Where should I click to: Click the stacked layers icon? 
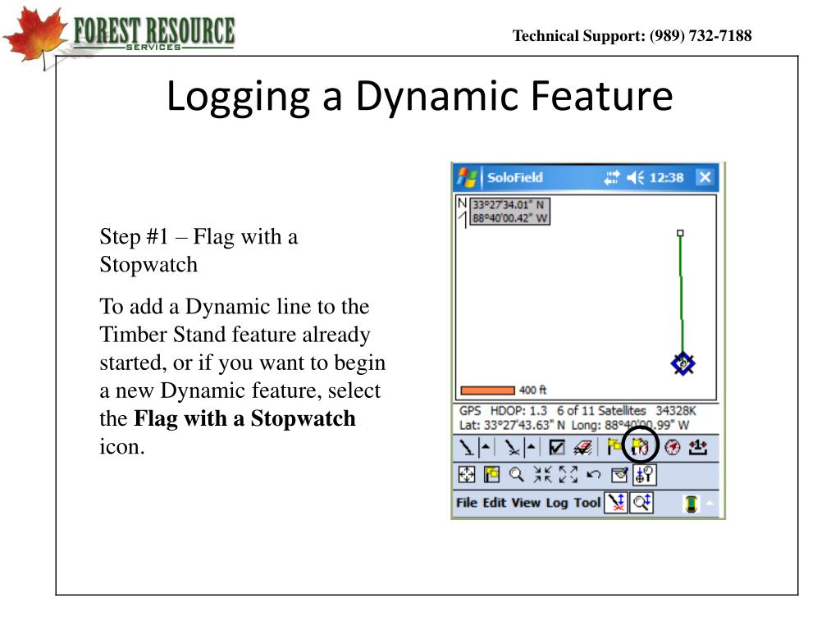582,447
